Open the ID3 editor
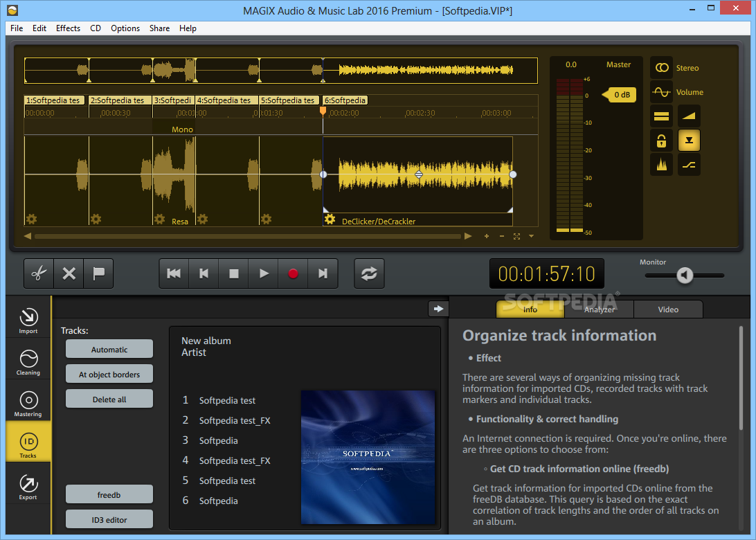 pos(109,520)
